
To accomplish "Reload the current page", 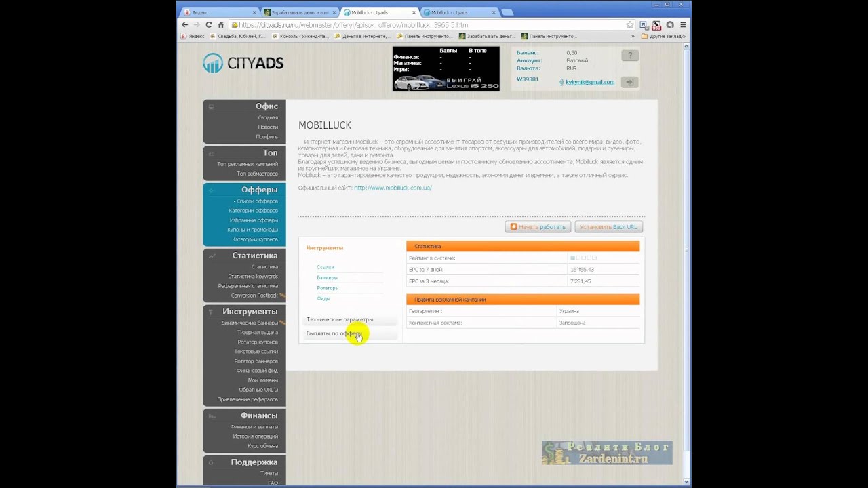I will coord(209,24).
